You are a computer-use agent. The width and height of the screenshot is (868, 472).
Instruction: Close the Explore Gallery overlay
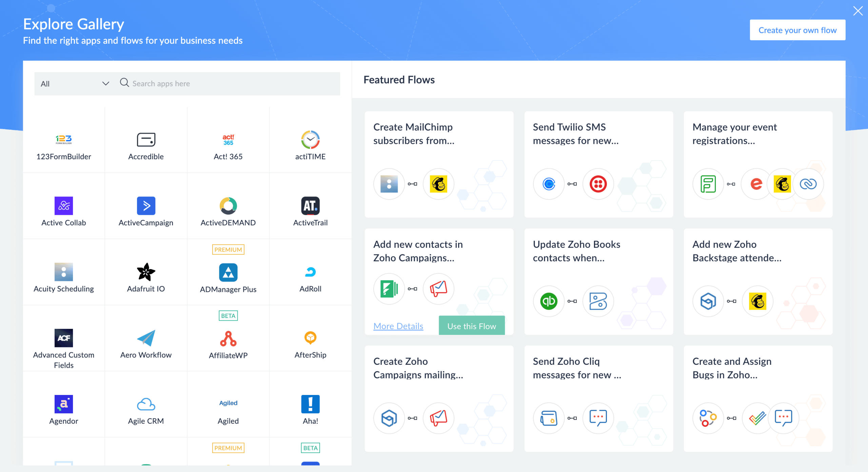click(858, 11)
